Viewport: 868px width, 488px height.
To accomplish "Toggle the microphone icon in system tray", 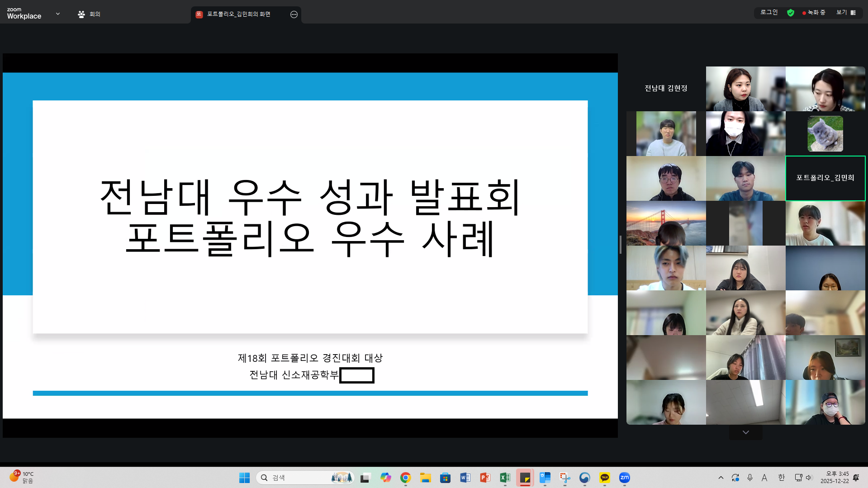I will 750,478.
